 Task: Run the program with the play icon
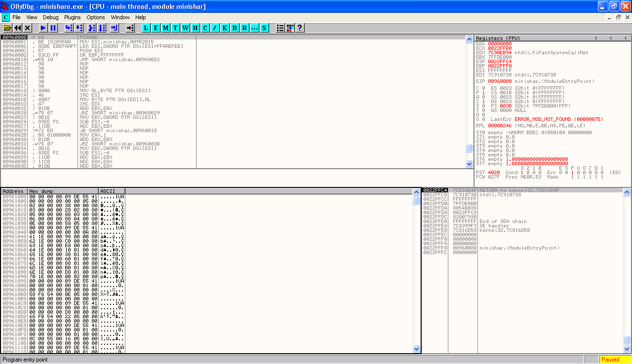(x=43, y=28)
